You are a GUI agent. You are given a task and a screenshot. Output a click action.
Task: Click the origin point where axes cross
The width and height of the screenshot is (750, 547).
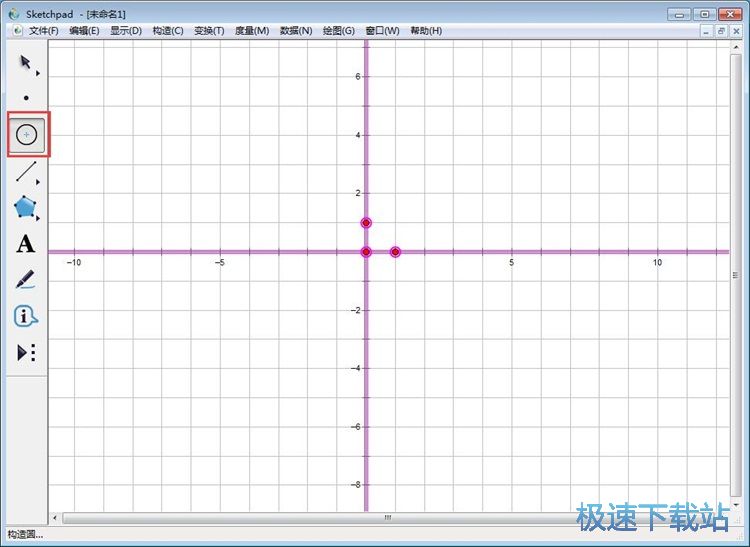(366, 252)
